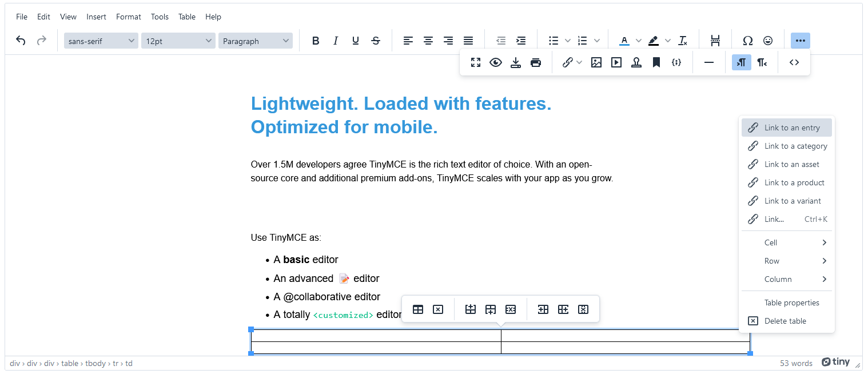Insert a new column after the cursor
The width and height of the screenshot is (868, 374).
(563, 309)
